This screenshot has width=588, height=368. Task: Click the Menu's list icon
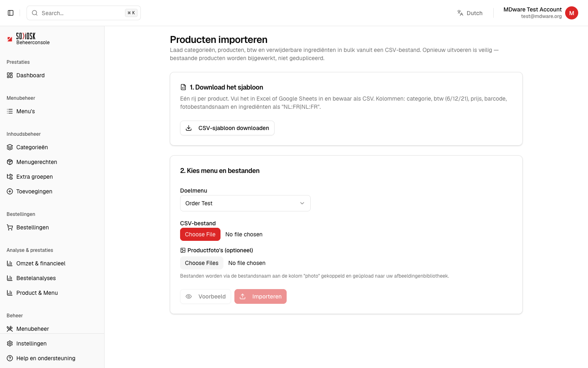tap(10, 111)
